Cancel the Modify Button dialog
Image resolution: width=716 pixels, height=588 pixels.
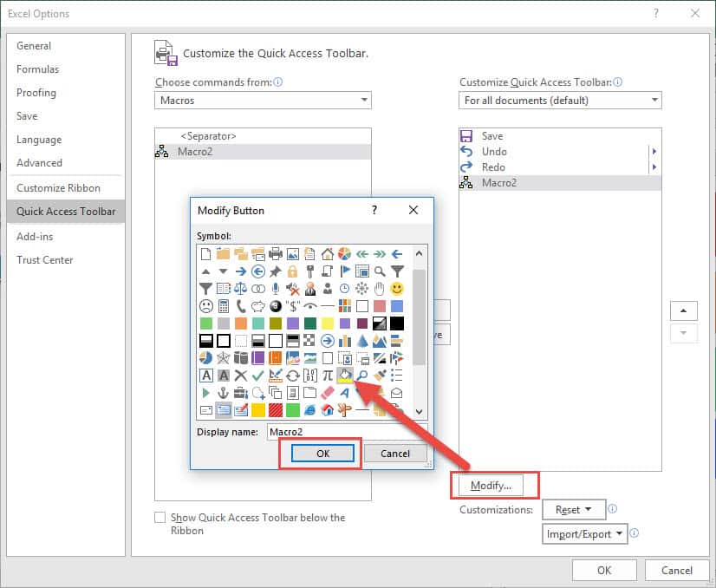(x=395, y=454)
